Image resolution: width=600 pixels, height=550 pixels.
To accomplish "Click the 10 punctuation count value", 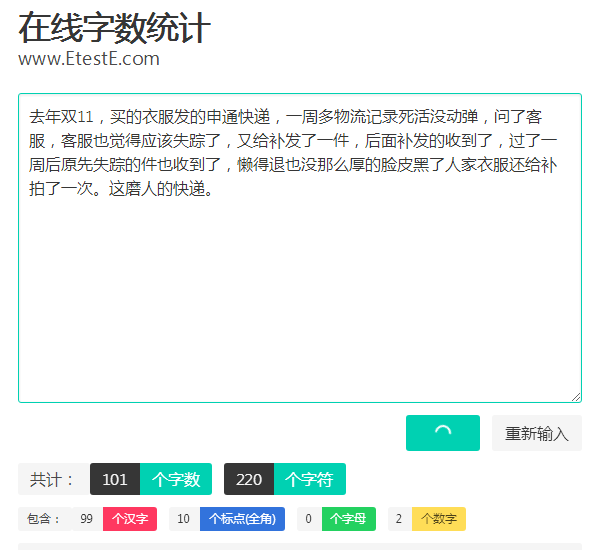I will 184,519.
